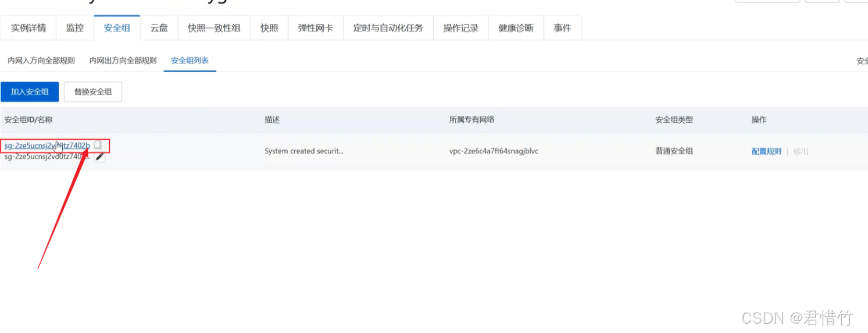Screen dimensions: 868x333
Task: Open the 快照 tab
Action: point(269,28)
